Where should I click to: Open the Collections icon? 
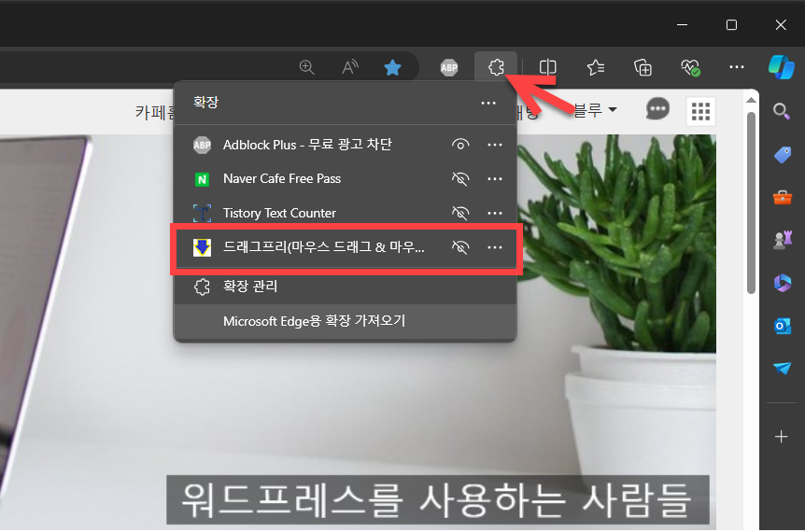(x=643, y=67)
